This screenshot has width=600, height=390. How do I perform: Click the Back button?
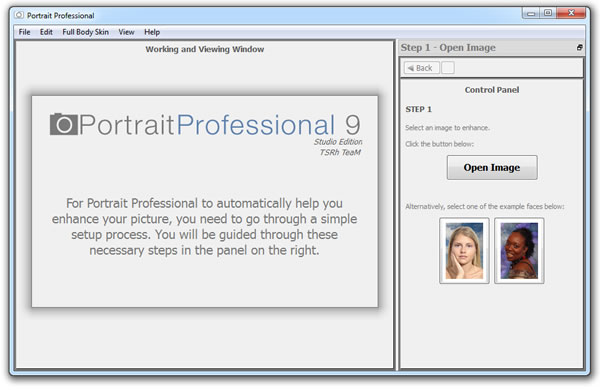421,68
